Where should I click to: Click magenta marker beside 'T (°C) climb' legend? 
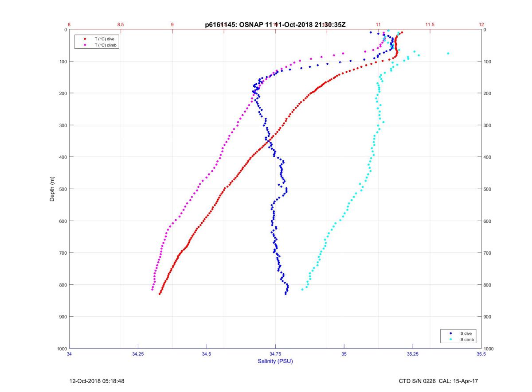pos(85,45)
